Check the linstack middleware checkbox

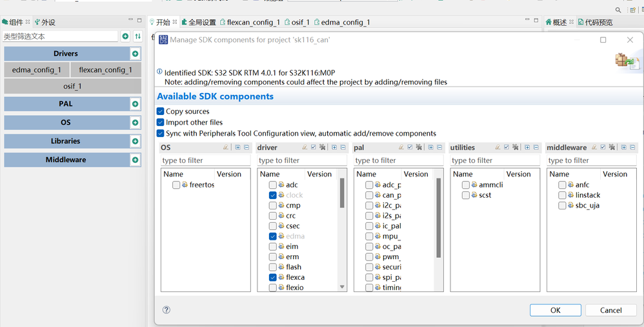(x=562, y=195)
